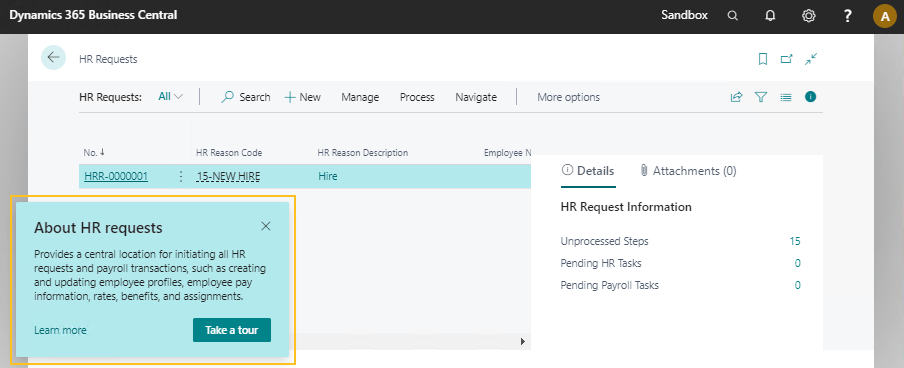The width and height of the screenshot is (904, 368).
Task: Toggle the FactBox information icon
Action: [x=811, y=96]
